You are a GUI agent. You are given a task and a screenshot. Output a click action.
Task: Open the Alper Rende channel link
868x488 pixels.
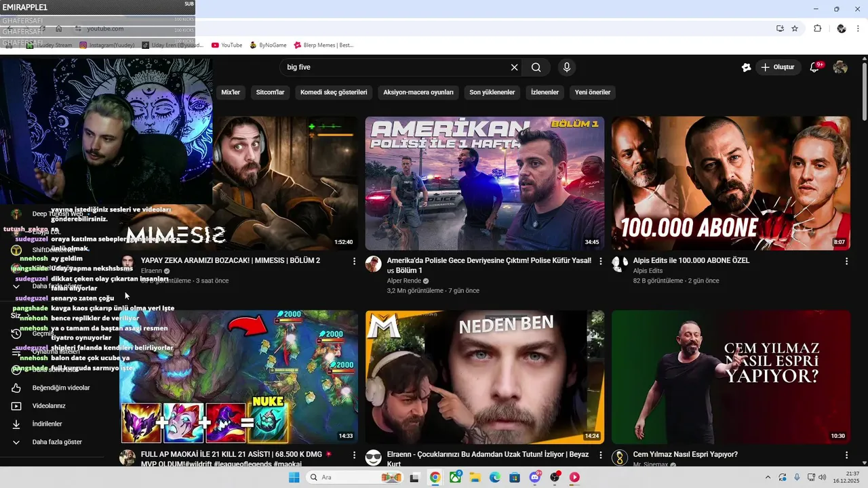(x=404, y=281)
